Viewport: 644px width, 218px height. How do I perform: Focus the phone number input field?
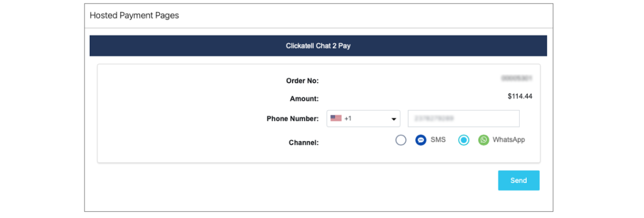[463, 118]
